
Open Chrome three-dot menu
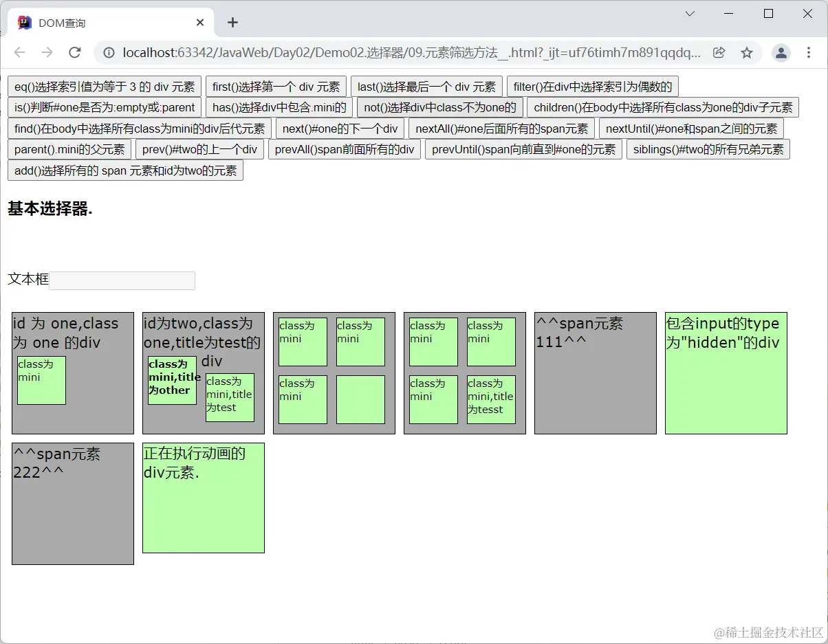pos(809,53)
